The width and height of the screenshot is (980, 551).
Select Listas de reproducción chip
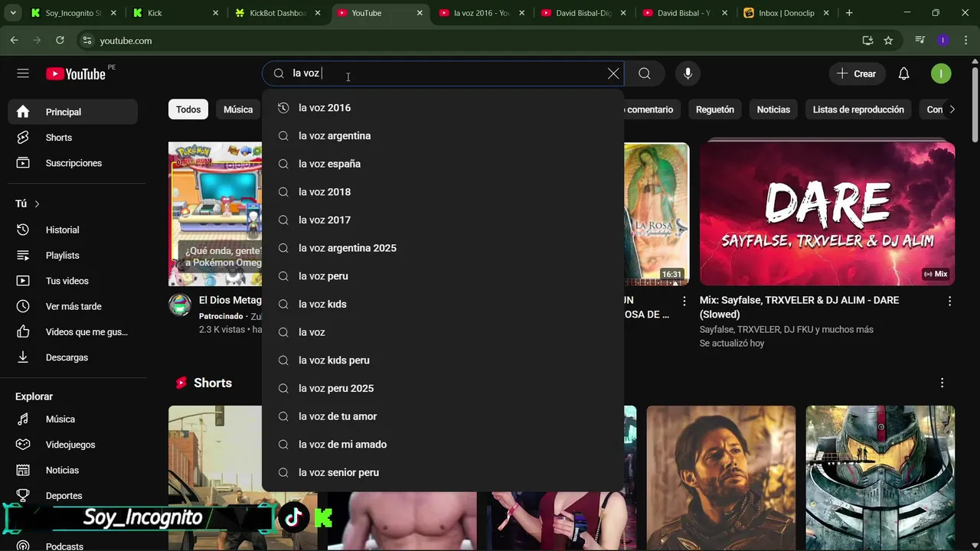(x=858, y=109)
